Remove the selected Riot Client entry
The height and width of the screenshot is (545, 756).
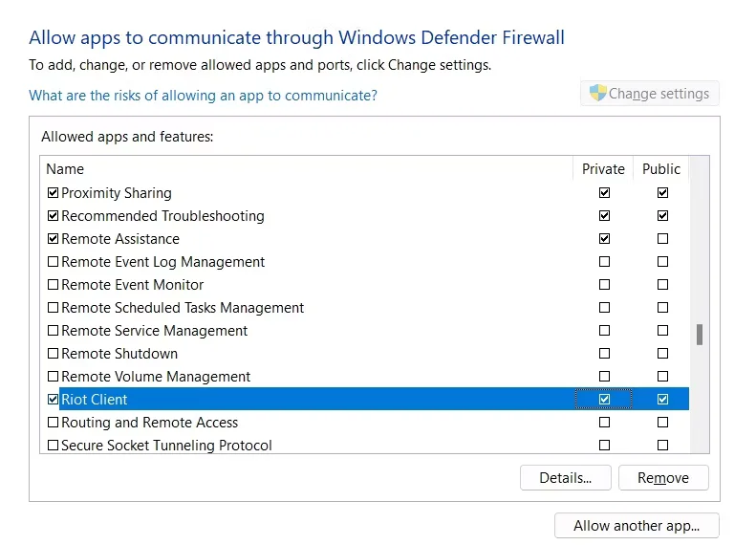[x=663, y=478]
